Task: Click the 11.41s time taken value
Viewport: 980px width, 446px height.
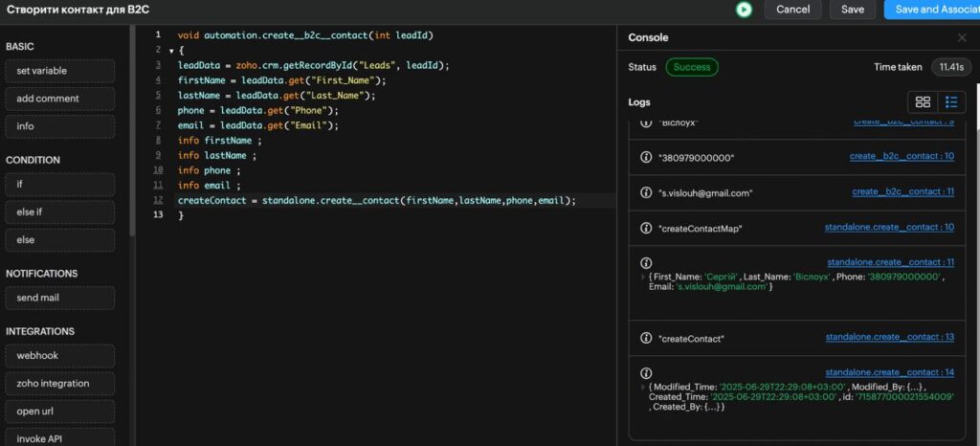Action: click(952, 67)
